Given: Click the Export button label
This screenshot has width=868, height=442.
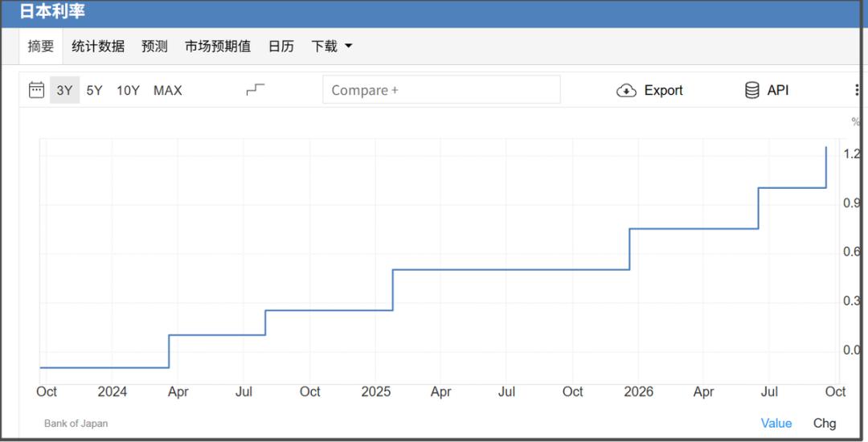Looking at the screenshot, I should [x=663, y=90].
